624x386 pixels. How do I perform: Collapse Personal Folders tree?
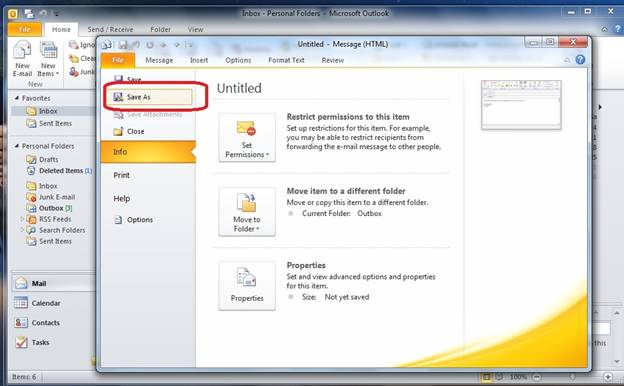[17, 146]
